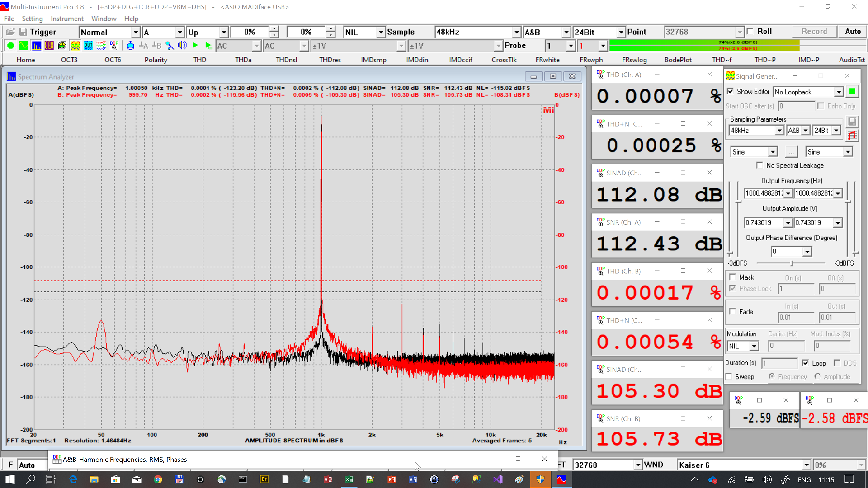
Task: Click the -3dBFS amplitude balance slider
Action: [x=791, y=263]
